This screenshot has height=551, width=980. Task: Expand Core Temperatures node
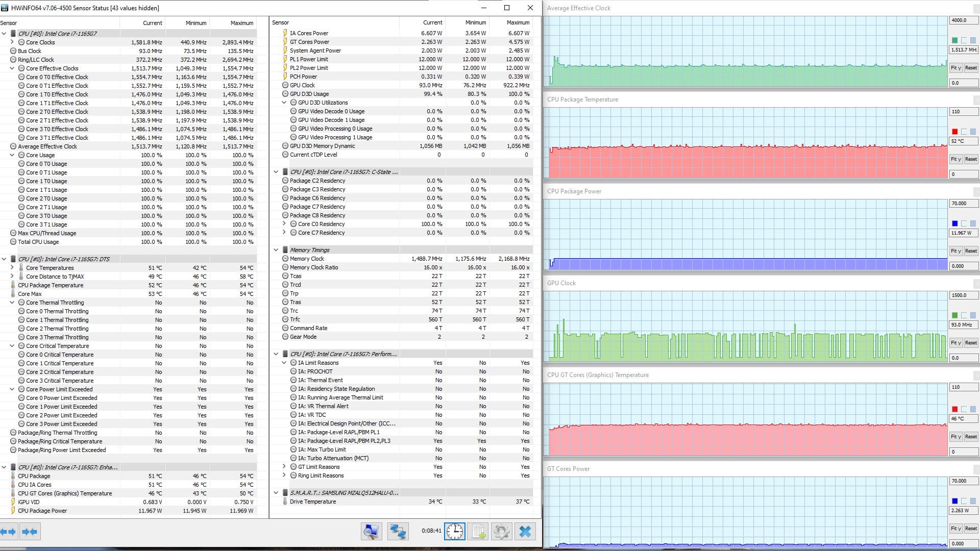pos(12,268)
